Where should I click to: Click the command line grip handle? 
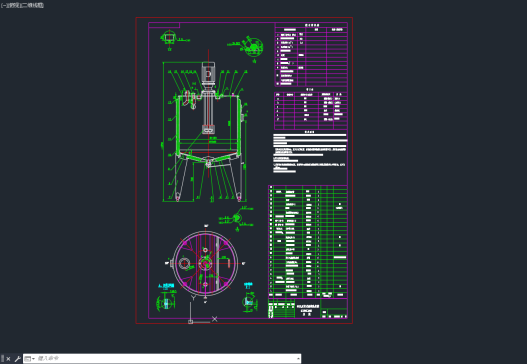point(2,359)
